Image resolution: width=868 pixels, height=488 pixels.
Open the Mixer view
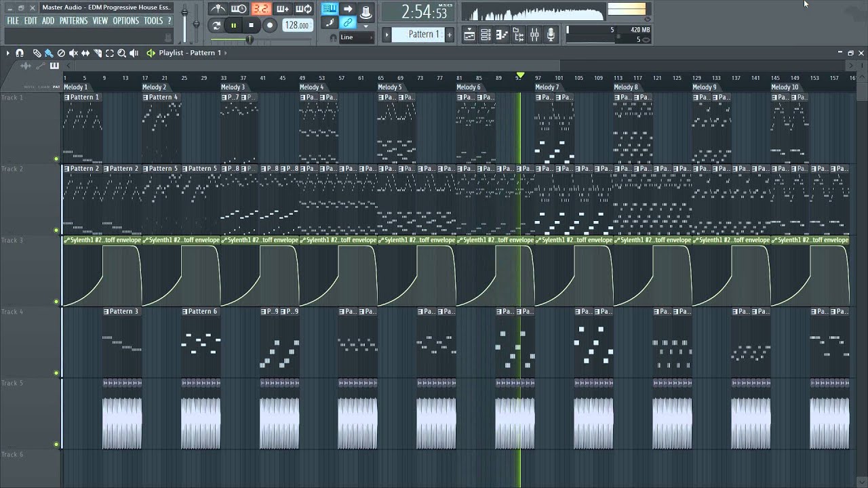pos(534,34)
